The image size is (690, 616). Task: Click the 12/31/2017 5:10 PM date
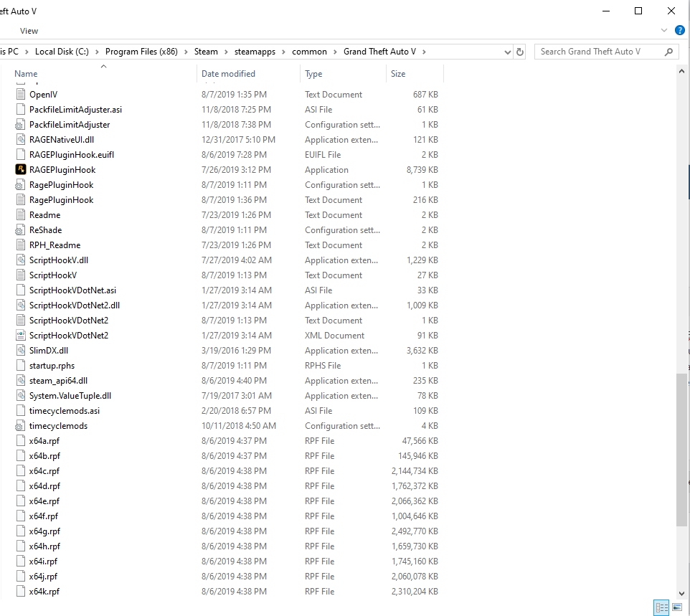238,140
